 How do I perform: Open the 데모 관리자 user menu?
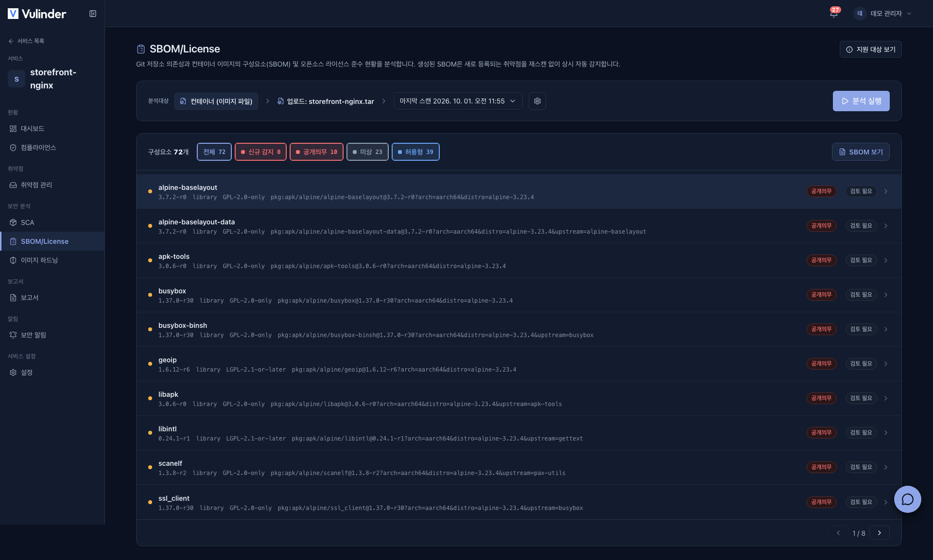tap(883, 14)
